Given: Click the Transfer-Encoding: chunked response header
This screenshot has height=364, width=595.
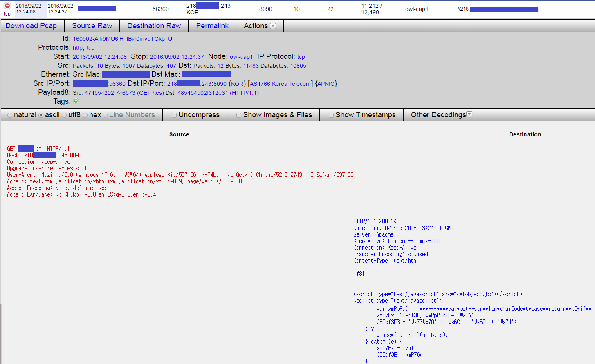Looking at the screenshot, I should click(391, 254).
